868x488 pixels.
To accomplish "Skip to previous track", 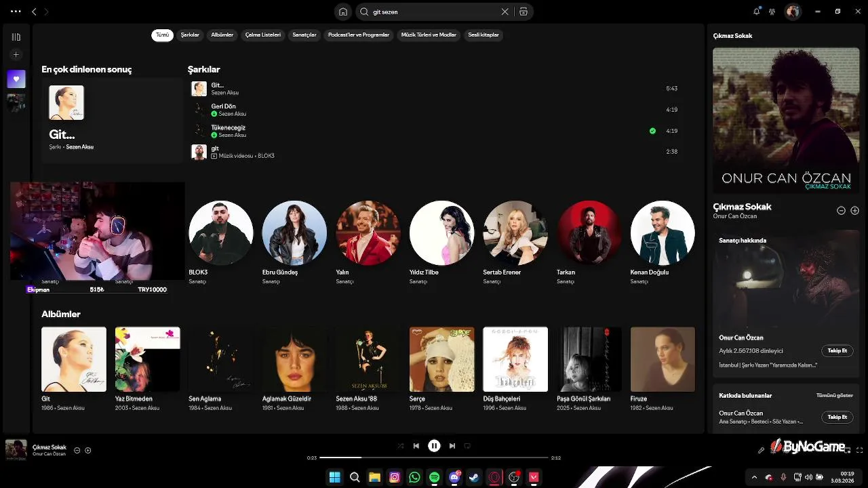I will point(416,446).
